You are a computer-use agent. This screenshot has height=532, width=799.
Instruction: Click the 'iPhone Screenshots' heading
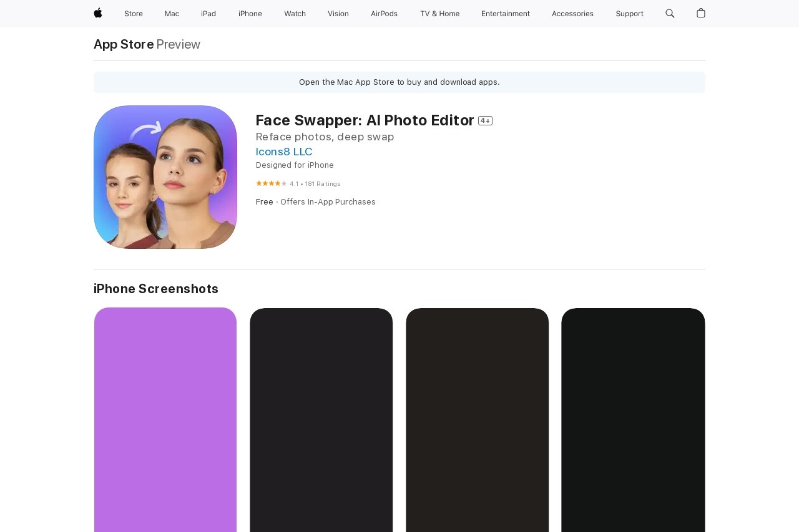point(156,289)
